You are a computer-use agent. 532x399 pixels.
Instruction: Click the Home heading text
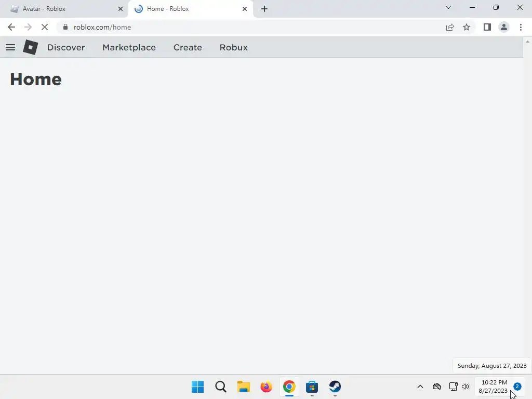[36, 79]
